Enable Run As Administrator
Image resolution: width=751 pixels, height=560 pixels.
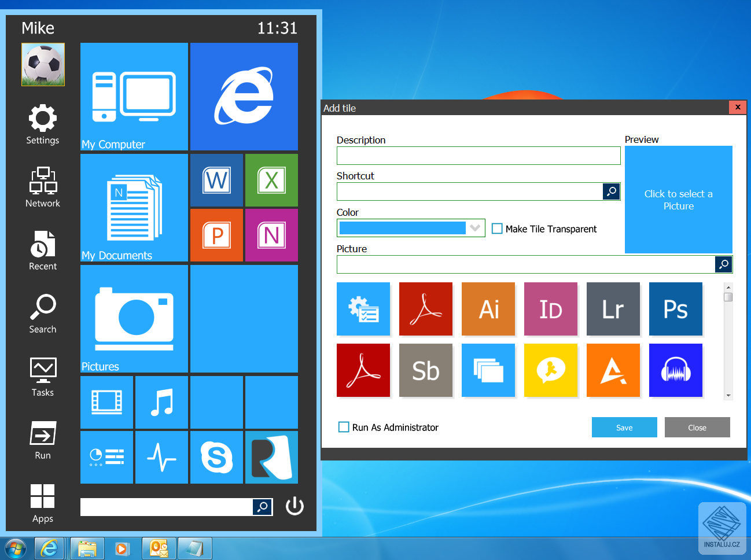(x=344, y=427)
